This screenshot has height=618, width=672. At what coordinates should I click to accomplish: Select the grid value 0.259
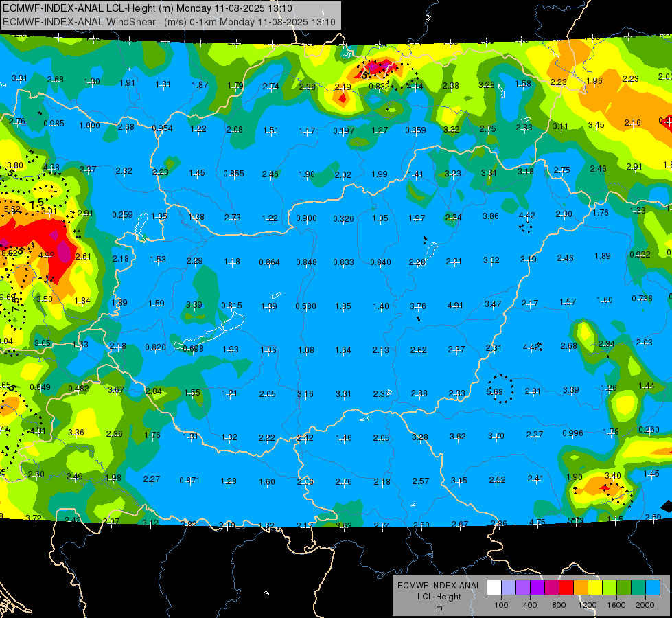click(x=123, y=214)
